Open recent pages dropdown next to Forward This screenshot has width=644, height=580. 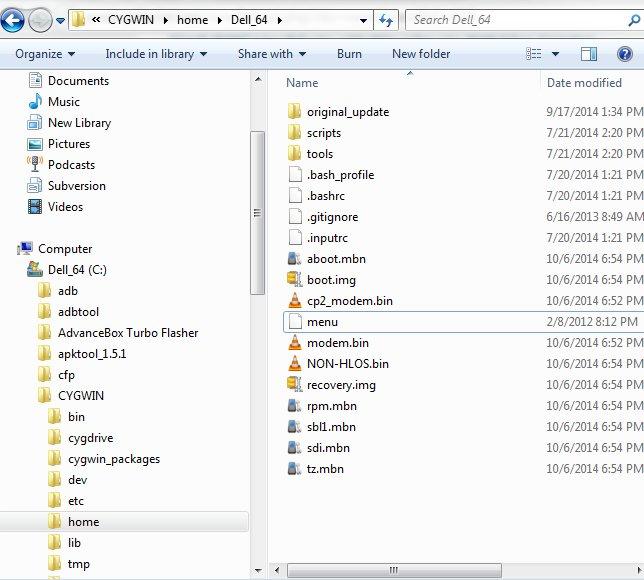tap(60, 20)
